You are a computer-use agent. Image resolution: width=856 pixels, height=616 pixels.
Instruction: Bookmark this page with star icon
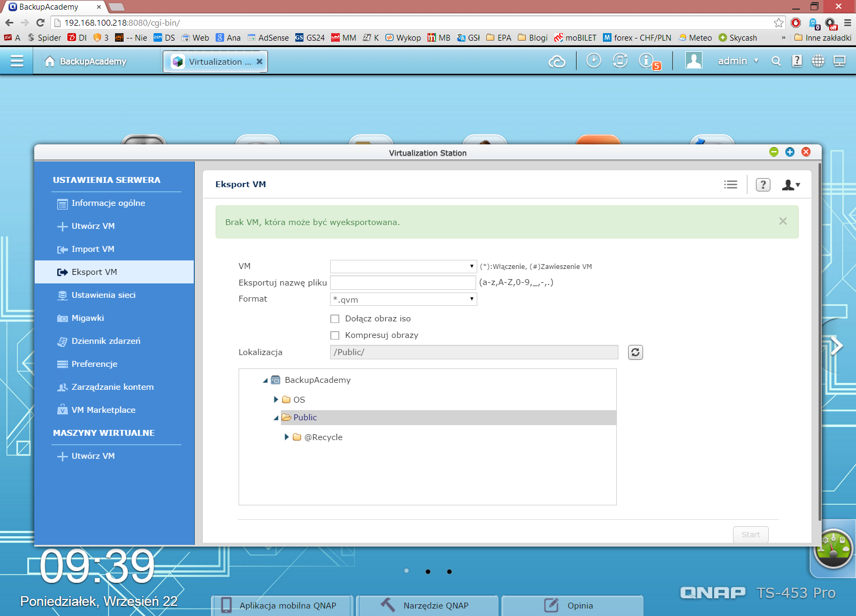tap(778, 22)
